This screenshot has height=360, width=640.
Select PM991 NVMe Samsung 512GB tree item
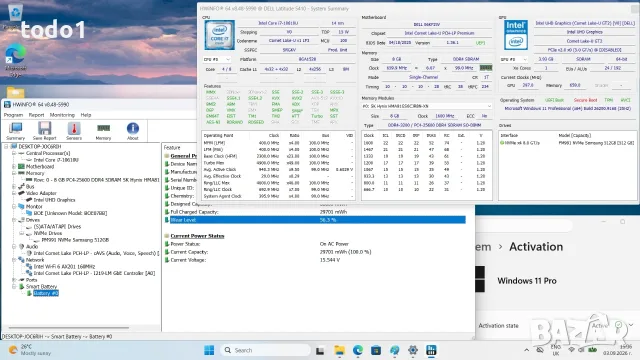(x=75, y=240)
